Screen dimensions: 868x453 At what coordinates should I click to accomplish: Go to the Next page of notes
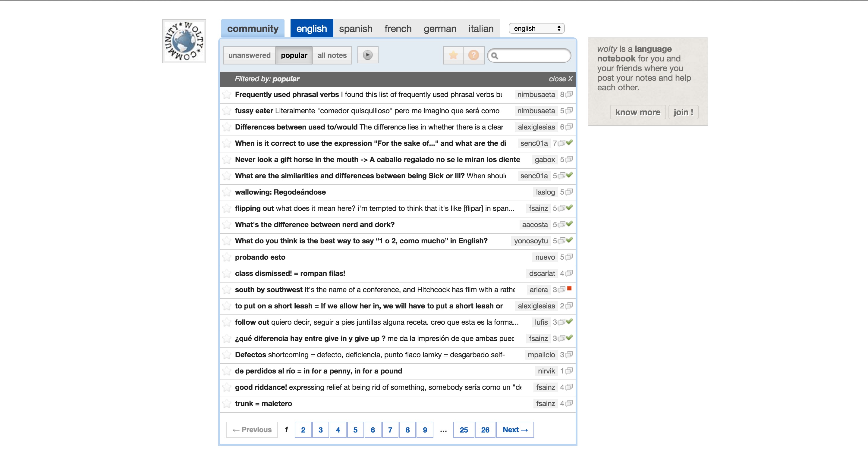515,430
